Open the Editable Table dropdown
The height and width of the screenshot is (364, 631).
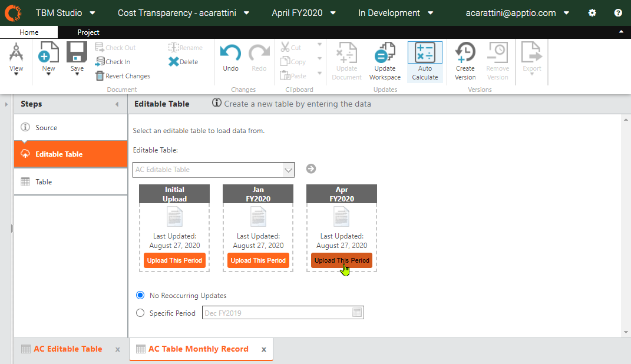pyautogui.click(x=288, y=169)
